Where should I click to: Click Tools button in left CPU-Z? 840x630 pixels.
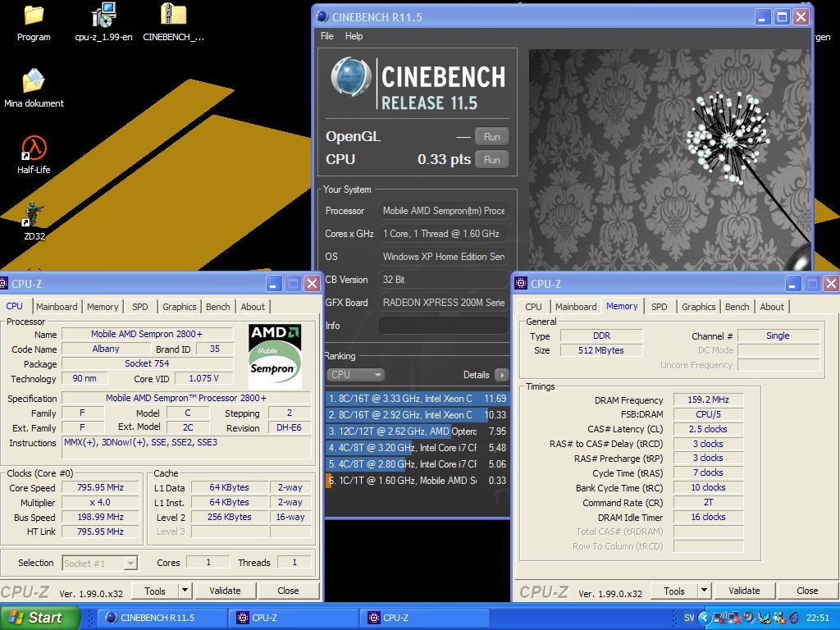pyautogui.click(x=155, y=591)
